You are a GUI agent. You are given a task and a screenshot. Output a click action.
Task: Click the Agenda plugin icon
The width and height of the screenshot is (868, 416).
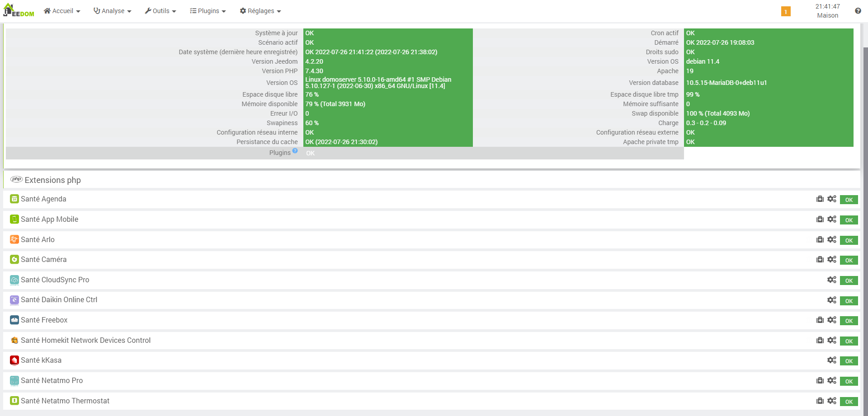tap(14, 199)
